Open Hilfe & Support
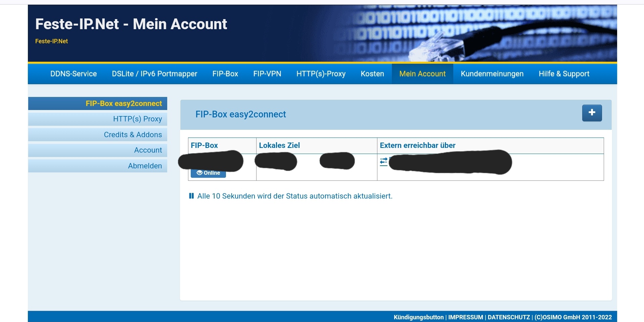The height and width of the screenshot is (322, 644). (564, 74)
